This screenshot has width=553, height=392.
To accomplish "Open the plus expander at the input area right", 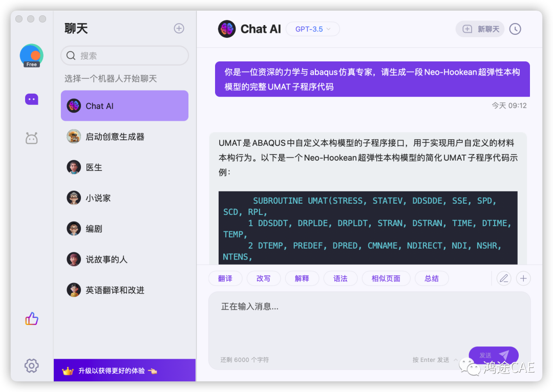I will point(523,278).
